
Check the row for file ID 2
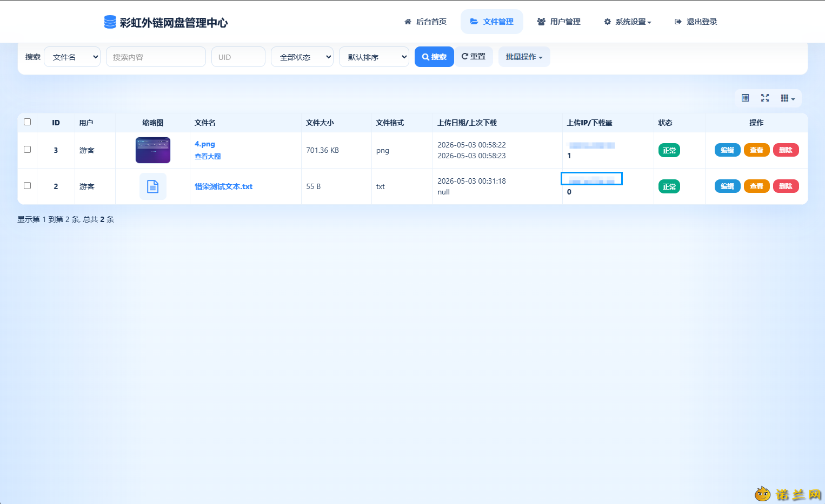coord(28,186)
